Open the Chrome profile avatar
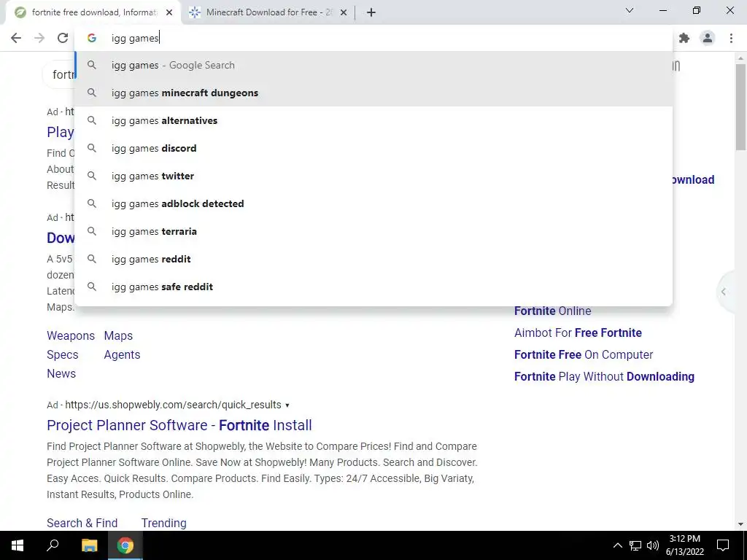The image size is (747, 560). coord(708,38)
